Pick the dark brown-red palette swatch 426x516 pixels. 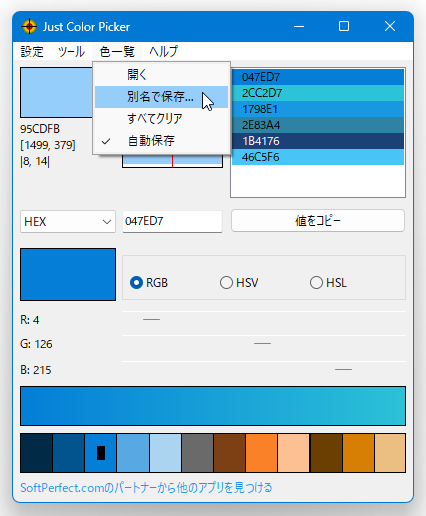(x=230, y=453)
